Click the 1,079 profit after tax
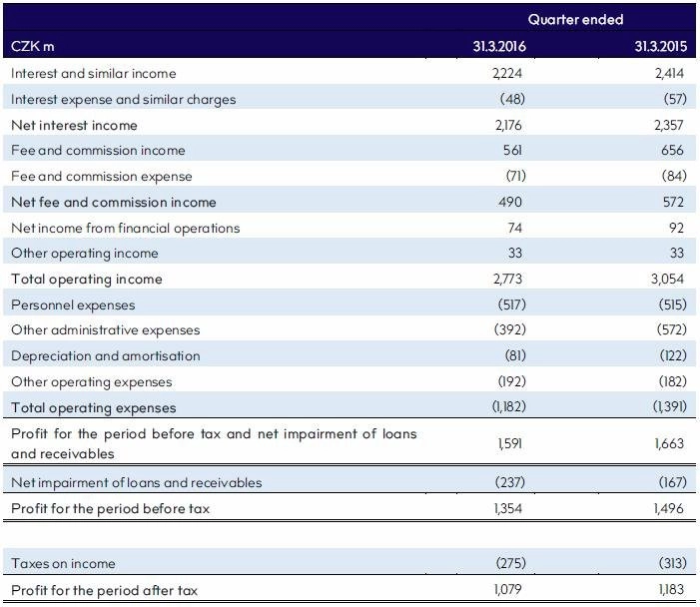 (508, 590)
